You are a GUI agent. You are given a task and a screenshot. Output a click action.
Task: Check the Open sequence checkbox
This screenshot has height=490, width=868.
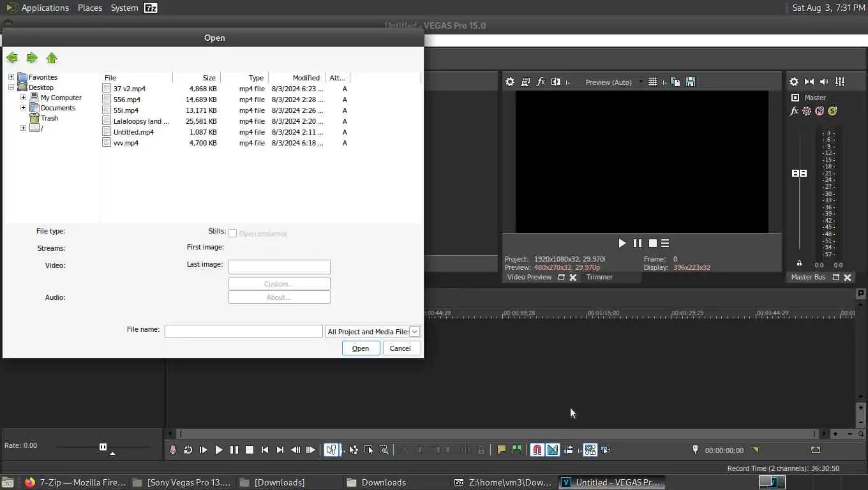[233, 234]
